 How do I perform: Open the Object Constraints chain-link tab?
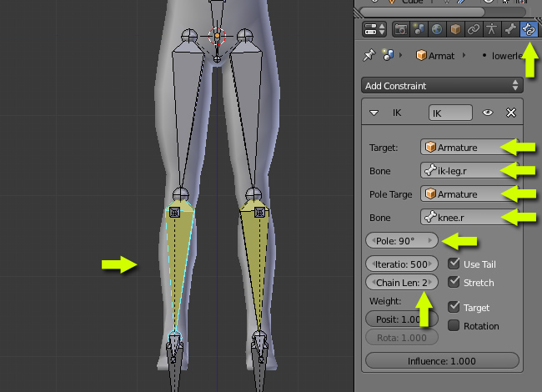(x=474, y=29)
